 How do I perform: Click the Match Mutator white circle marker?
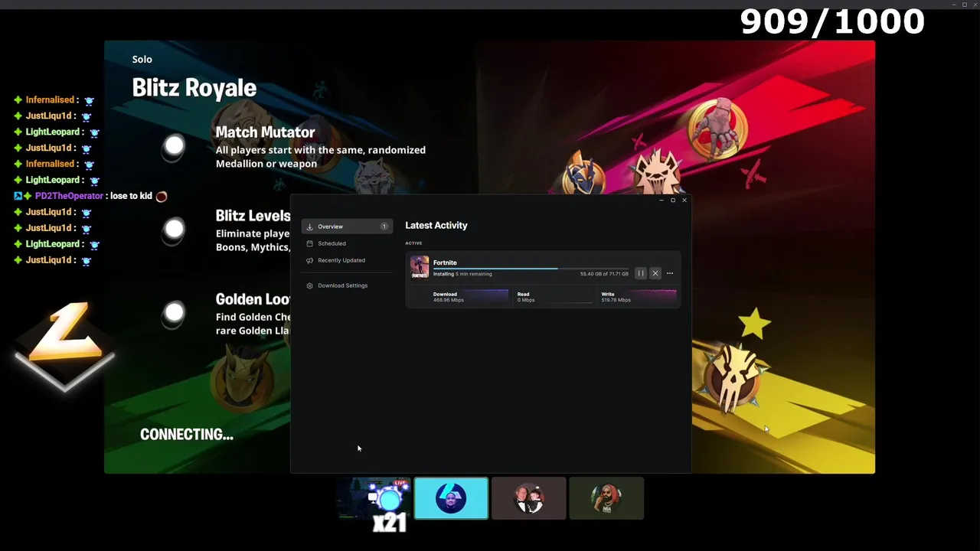pos(175,145)
